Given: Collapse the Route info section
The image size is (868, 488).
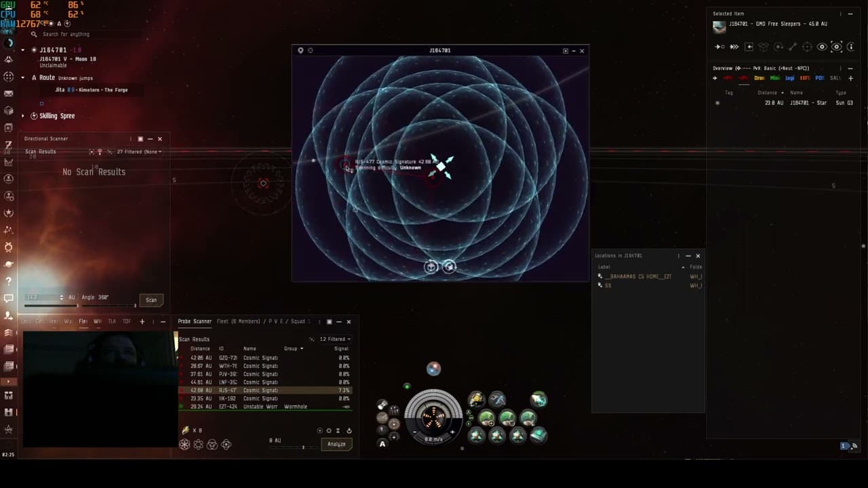Looking at the screenshot, I should tap(23, 78).
